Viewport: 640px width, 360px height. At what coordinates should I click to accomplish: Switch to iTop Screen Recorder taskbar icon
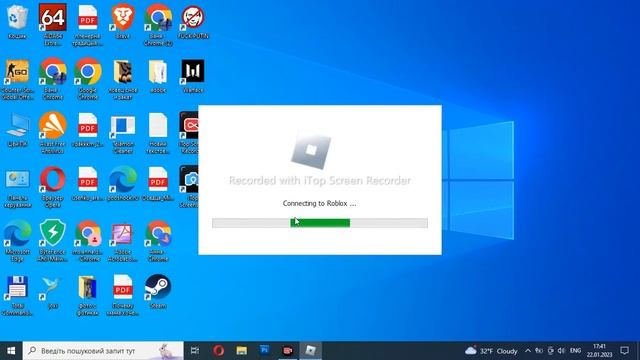(x=288, y=351)
